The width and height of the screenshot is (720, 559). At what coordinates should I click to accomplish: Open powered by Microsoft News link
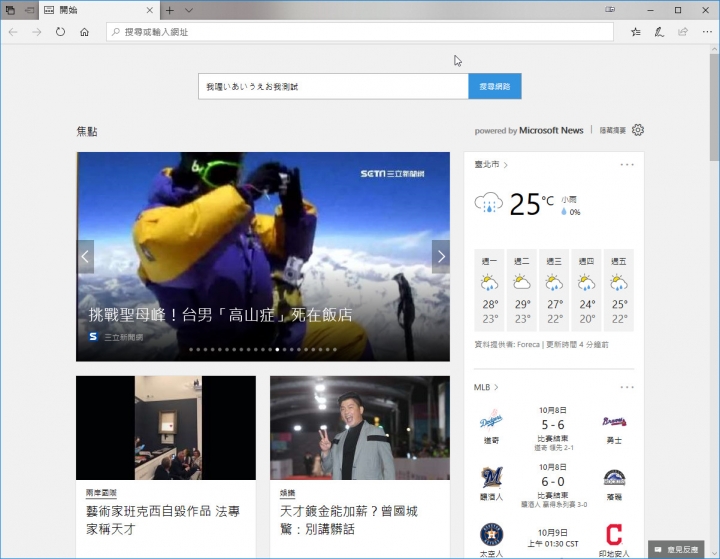529,130
